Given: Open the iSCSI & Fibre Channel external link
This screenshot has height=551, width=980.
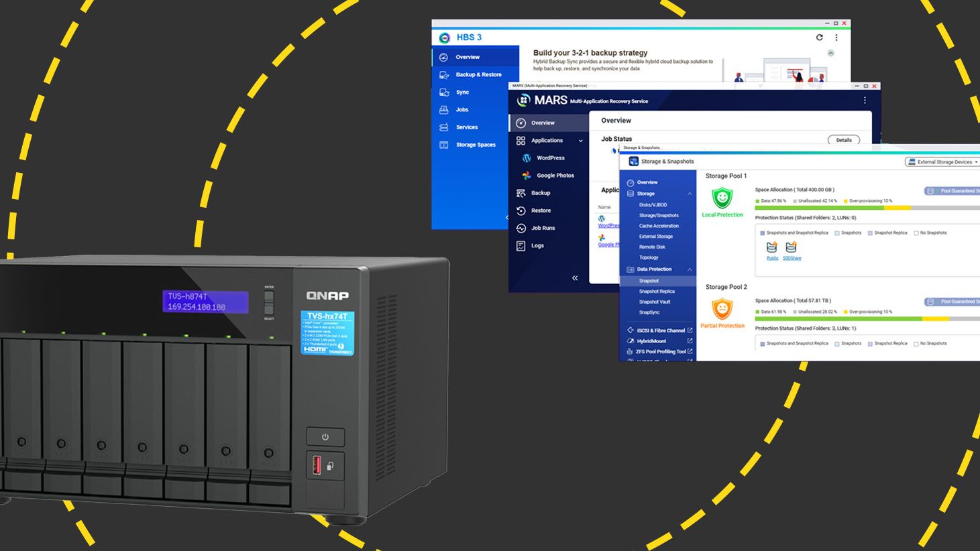Looking at the screenshot, I should [x=690, y=330].
